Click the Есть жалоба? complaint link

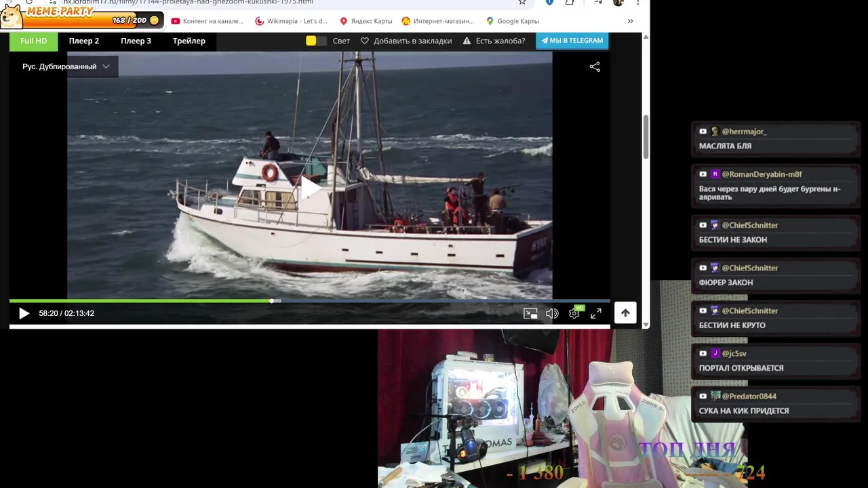pos(494,41)
